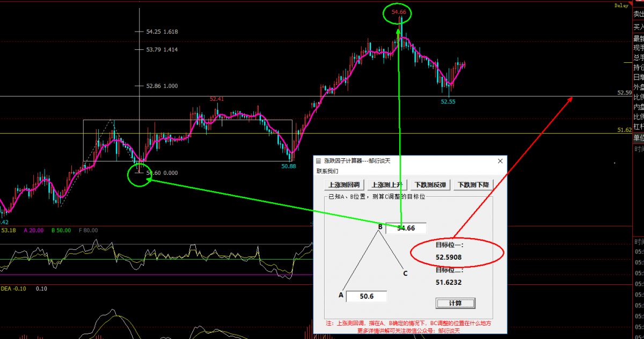Click the B 50.00 indicator parameter

[61, 230]
